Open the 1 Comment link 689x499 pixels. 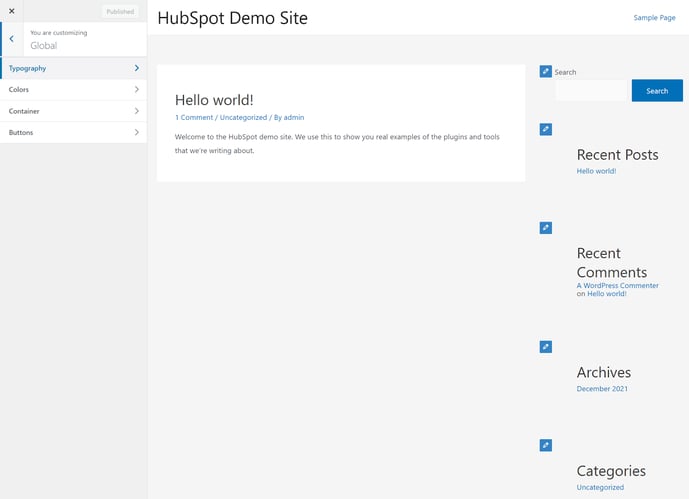point(194,117)
